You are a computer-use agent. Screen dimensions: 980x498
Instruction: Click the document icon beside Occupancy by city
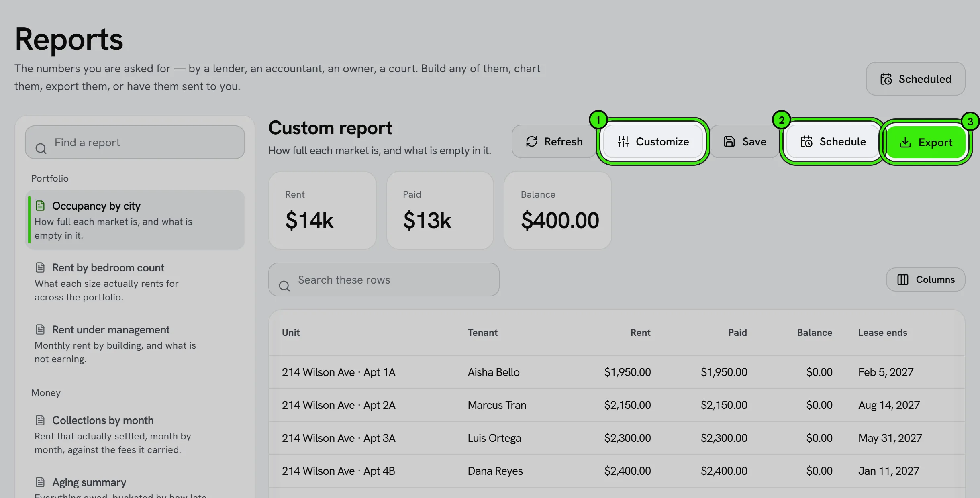(40, 206)
